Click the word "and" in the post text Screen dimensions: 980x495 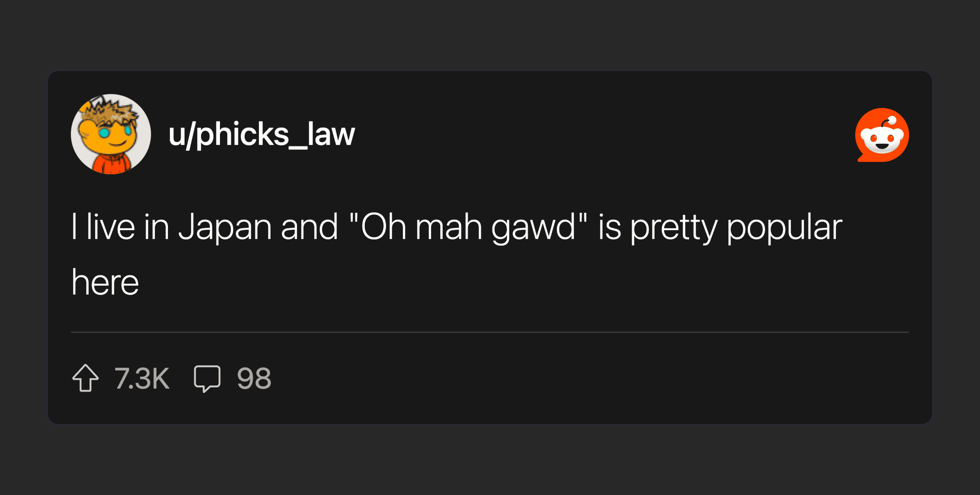pos(309,227)
